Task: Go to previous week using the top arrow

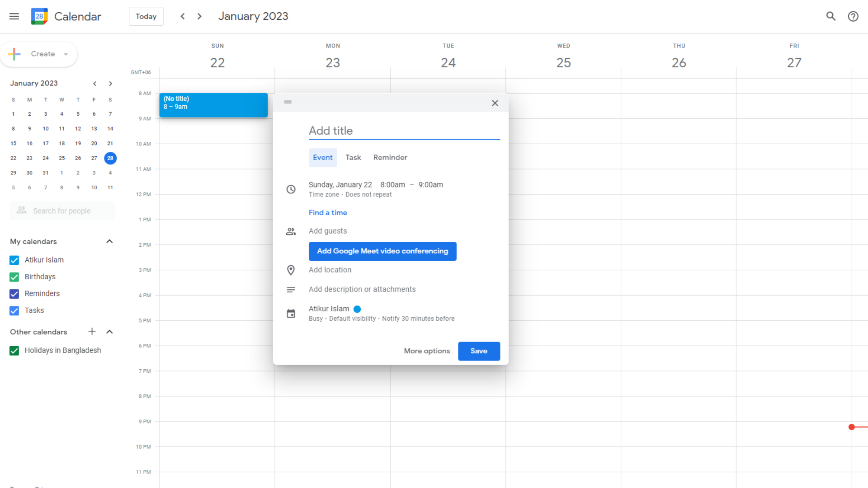Action: (x=183, y=16)
